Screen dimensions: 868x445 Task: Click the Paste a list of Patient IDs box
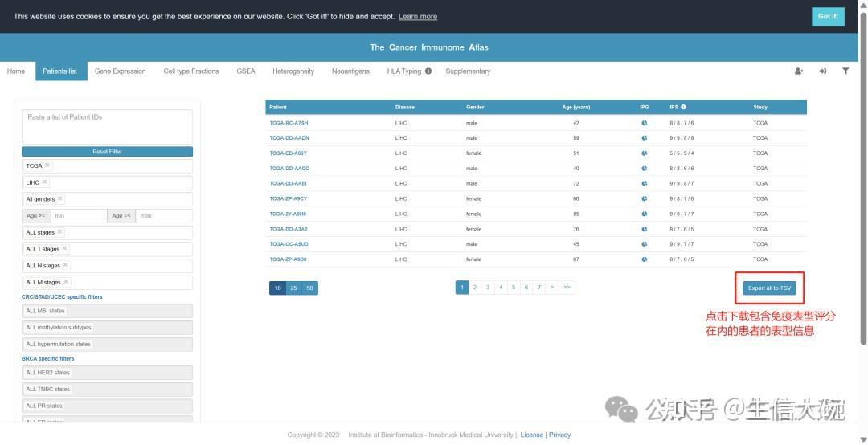(x=108, y=127)
